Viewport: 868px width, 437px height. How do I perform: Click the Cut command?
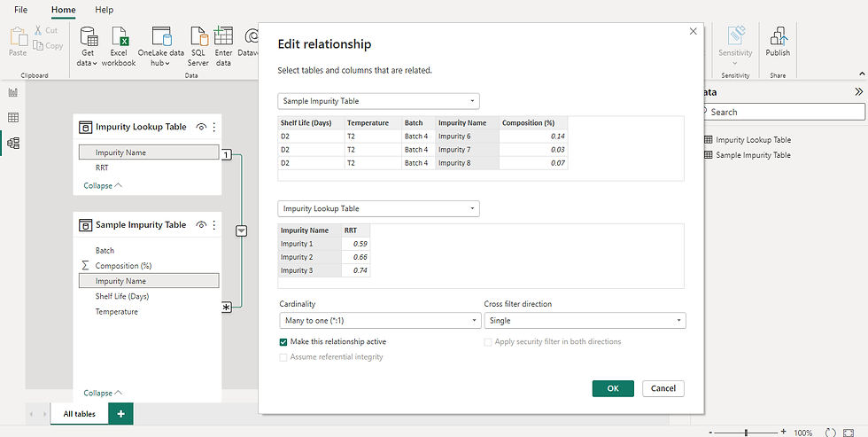coord(45,30)
